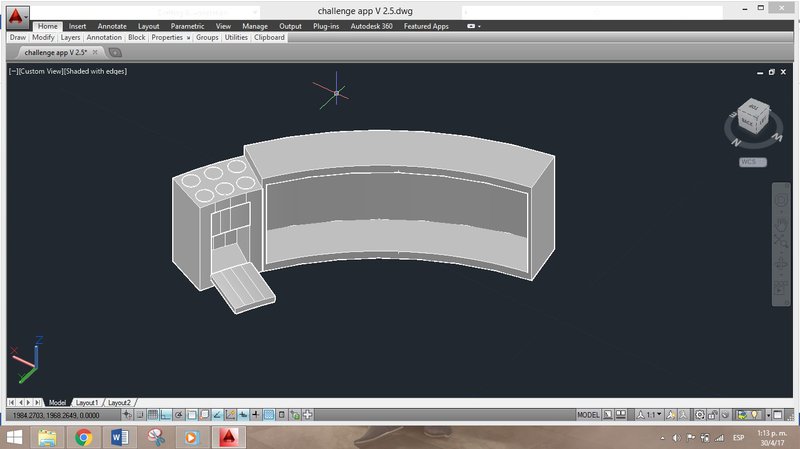This screenshot has width=800, height=449.
Task: Open the annotation scale 1:1 dropdown
Action: 653,415
